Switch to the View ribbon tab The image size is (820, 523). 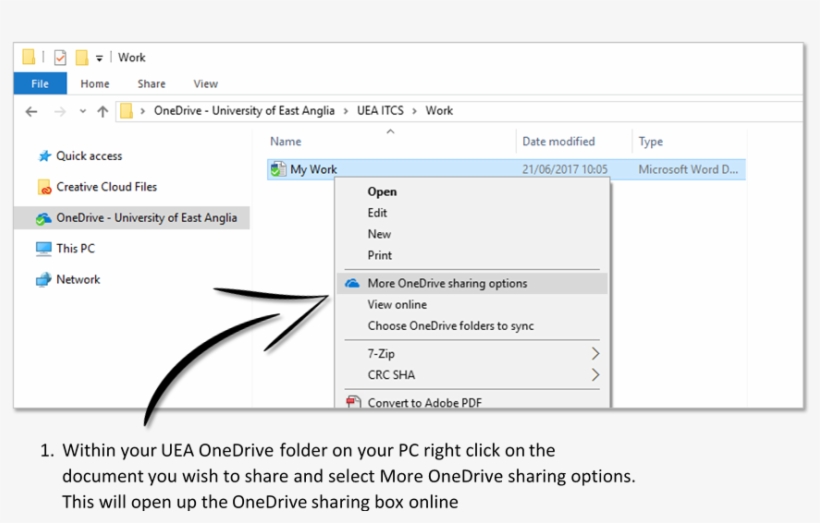tap(206, 84)
